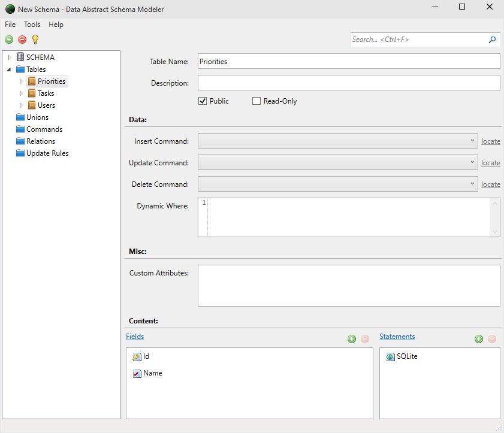Click the green add button in main toolbar
This screenshot has height=433, width=504.
[x=9, y=40]
